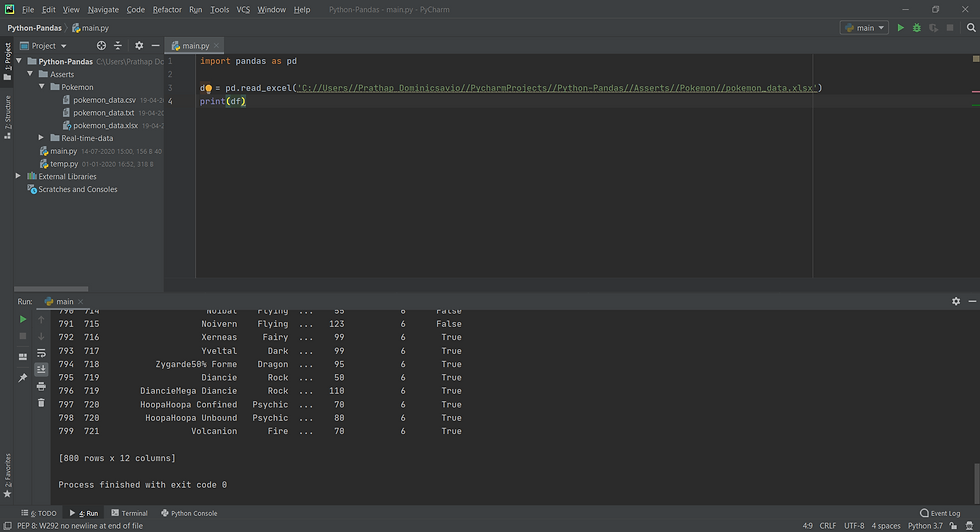Rerun main in Run panel
This screenshot has height=532, width=980.
(x=22, y=319)
